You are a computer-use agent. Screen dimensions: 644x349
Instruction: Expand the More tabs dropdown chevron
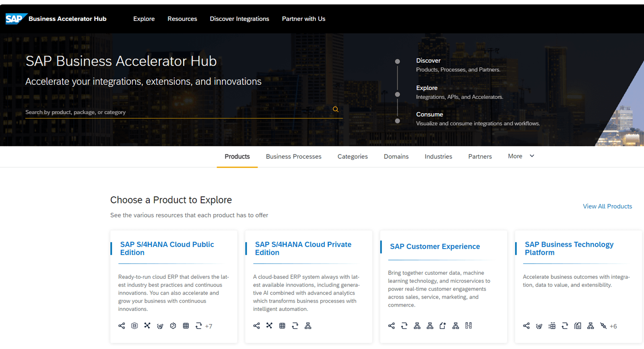532,156
